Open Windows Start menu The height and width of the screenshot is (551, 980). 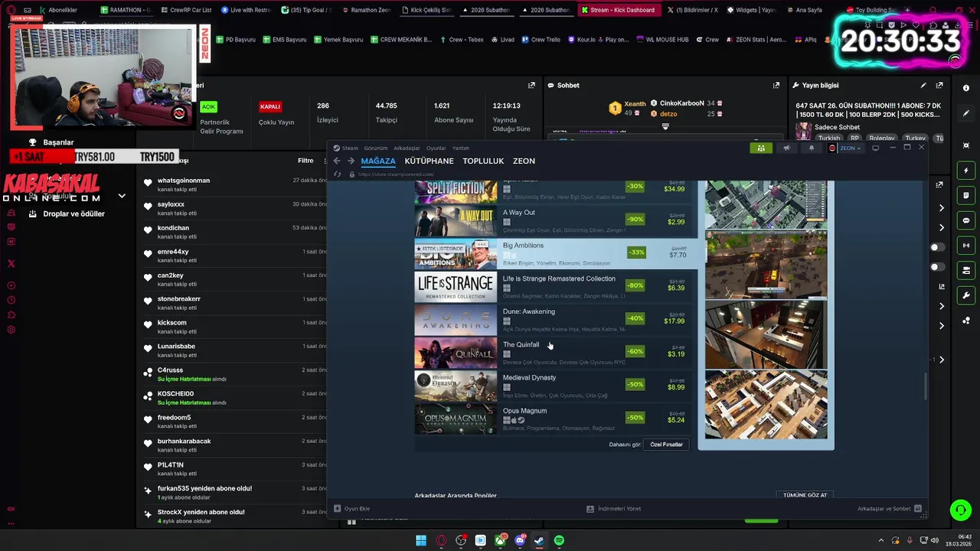point(420,540)
